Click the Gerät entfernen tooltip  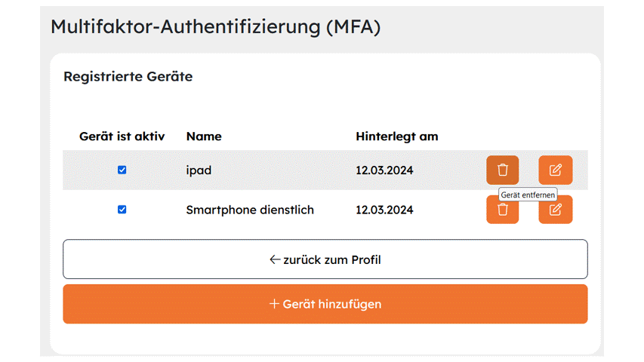528,195
